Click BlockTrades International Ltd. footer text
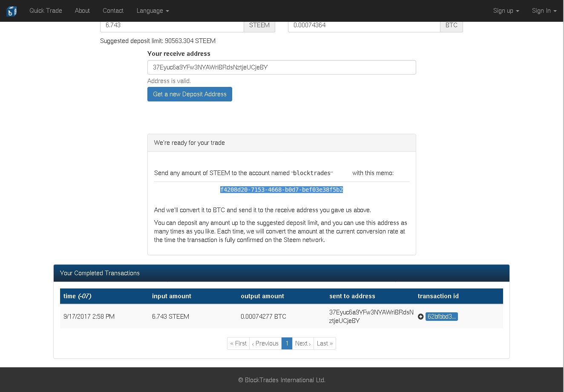This screenshot has height=392, width=564. click(282, 380)
